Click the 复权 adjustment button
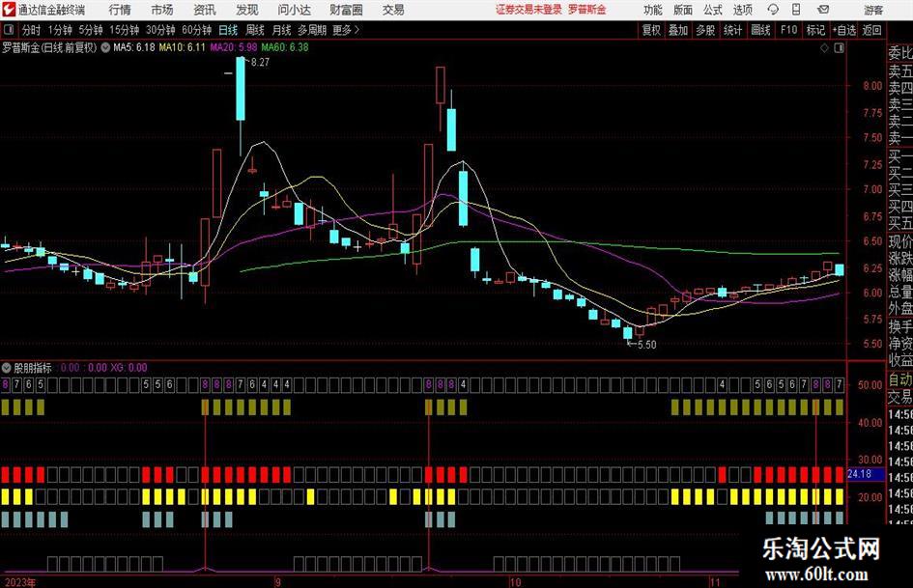 pos(651,30)
